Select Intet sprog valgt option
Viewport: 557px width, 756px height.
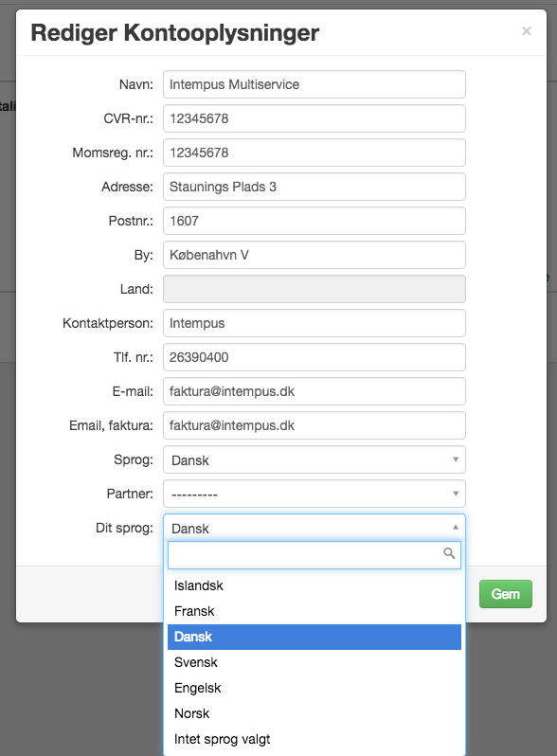pos(314,739)
